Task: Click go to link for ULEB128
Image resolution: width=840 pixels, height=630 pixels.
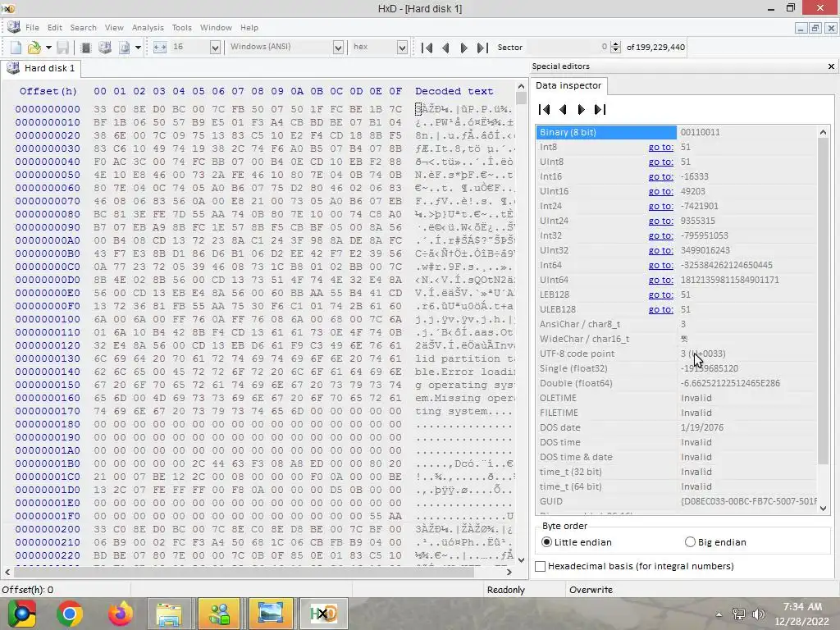Action: [x=660, y=309]
